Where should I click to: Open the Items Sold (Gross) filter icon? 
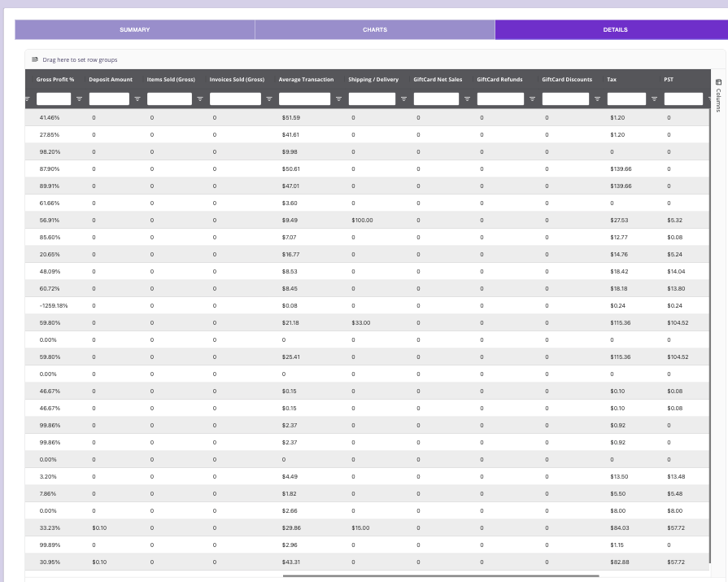(x=199, y=99)
